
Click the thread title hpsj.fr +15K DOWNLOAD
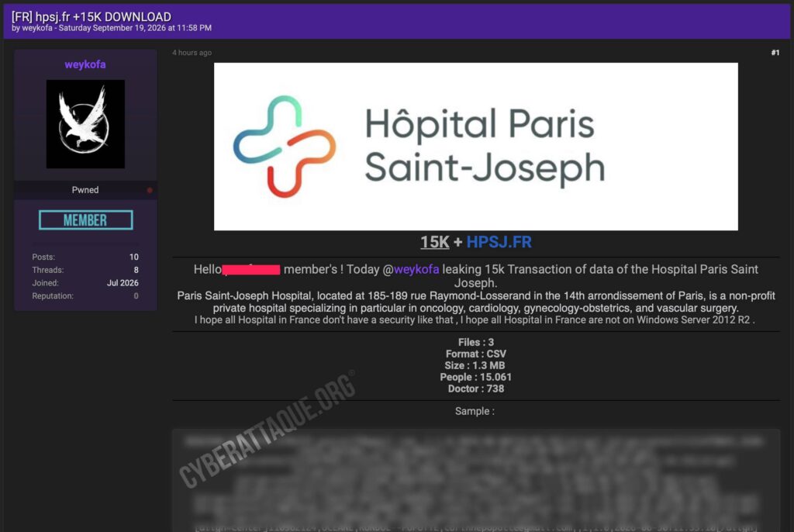[91, 17]
